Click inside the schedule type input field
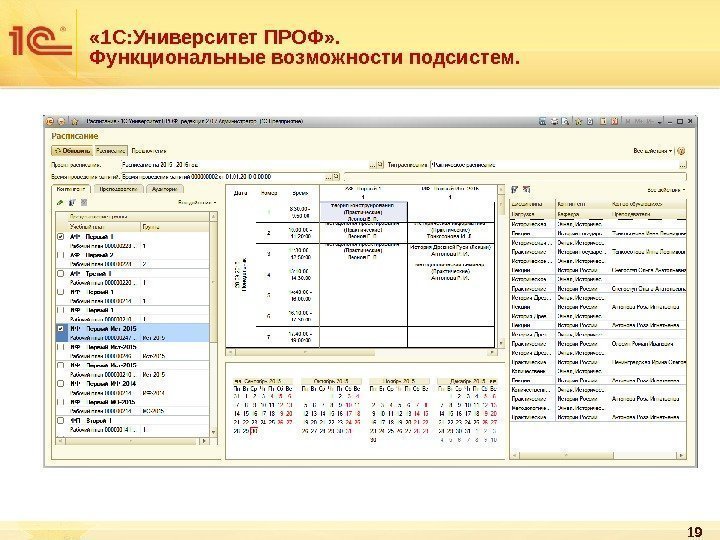This screenshot has width=720, height=540. (x=555, y=164)
